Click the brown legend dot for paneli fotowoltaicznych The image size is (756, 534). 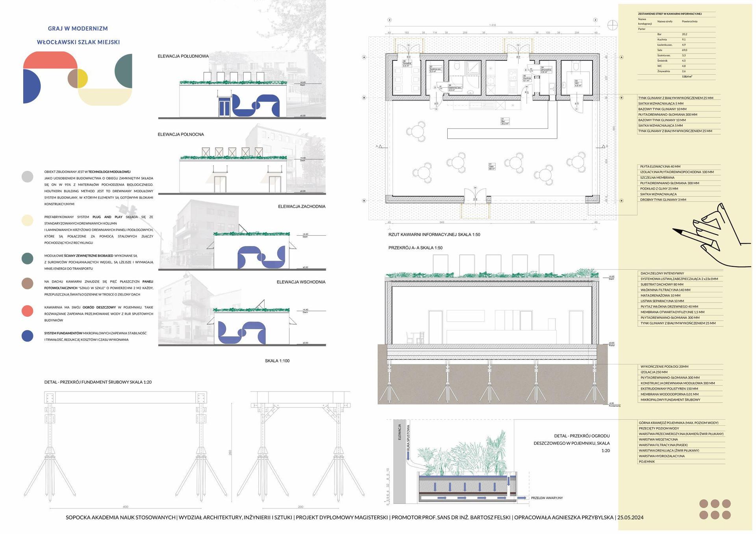click(x=28, y=283)
